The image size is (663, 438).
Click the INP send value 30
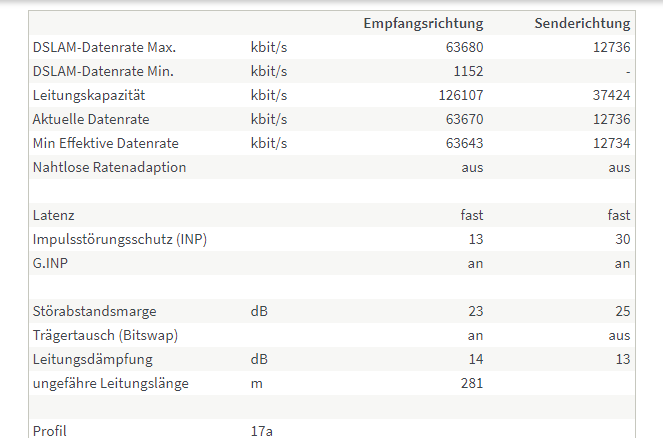623,240
